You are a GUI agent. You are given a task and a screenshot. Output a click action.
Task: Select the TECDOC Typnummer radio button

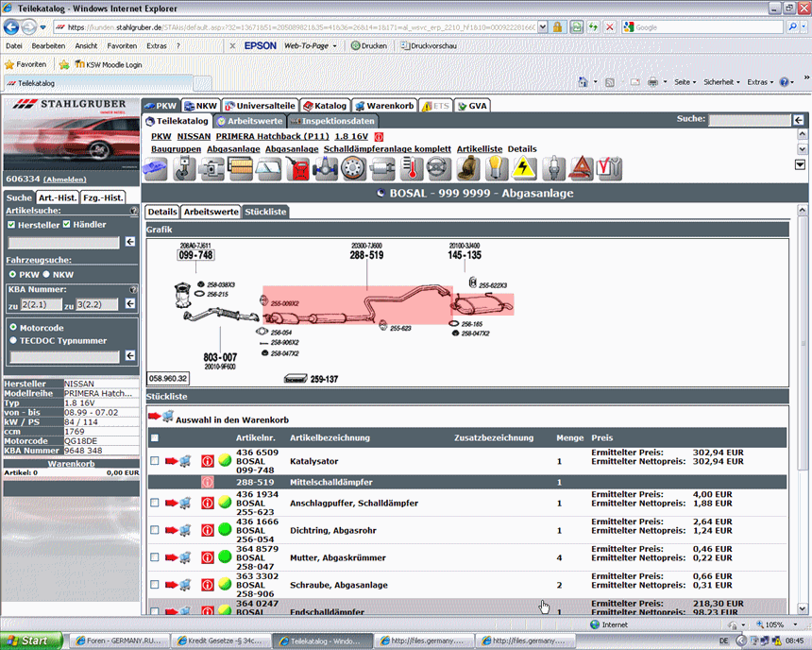pyautogui.click(x=13, y=340)
